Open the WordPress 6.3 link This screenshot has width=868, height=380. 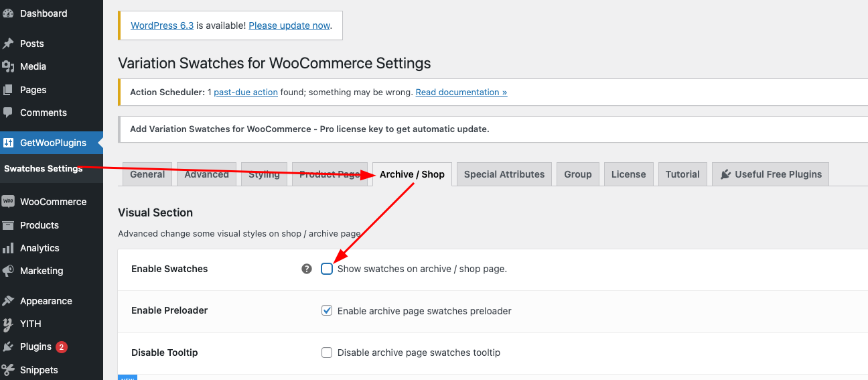[162, 25]
